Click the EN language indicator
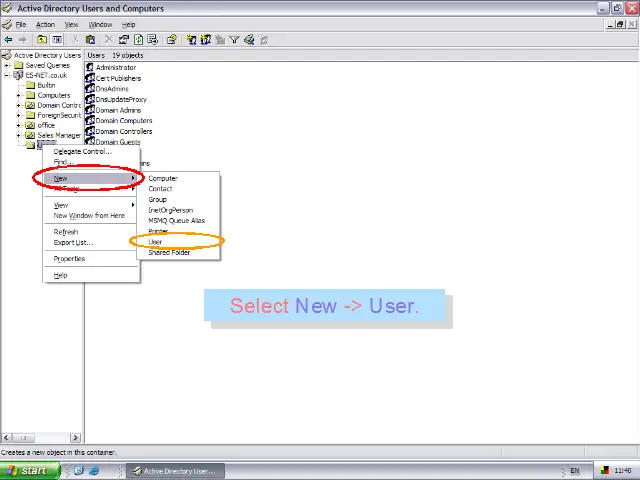The width and height of the screenshot is (640, 480). click(575, 471)
